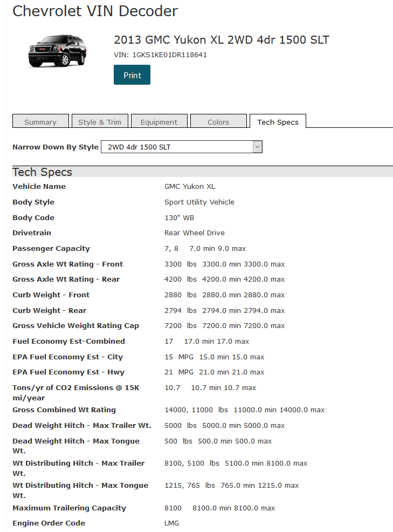Click the Print button

[132, 74]
